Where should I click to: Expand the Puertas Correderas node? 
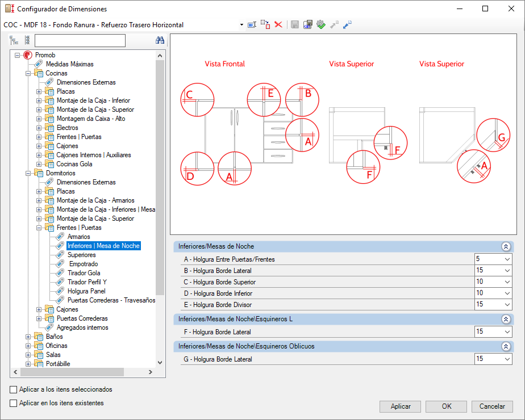click(x=39, y=318)
